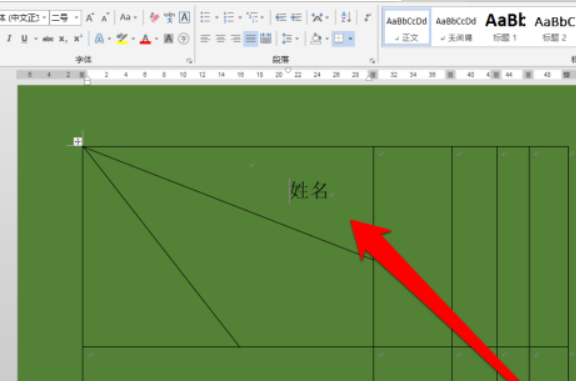Align the paragraph to the right

pyautogui.click(x=235, y=39)
